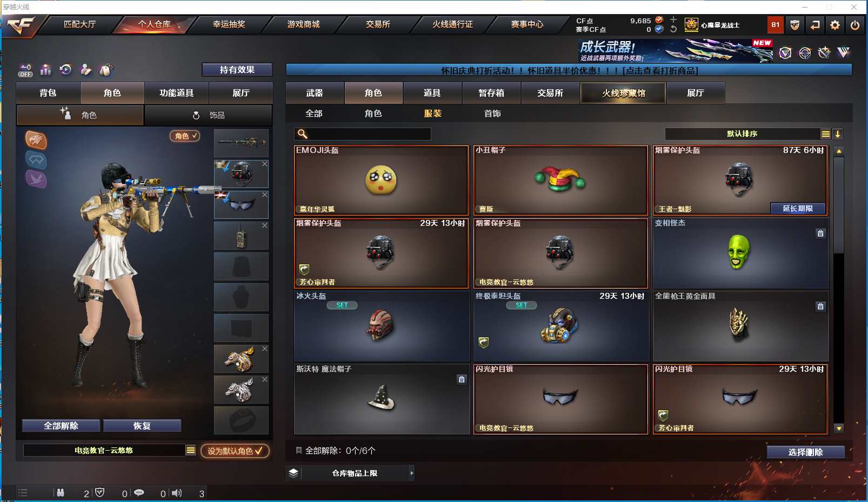Switch to the 火线珍藏馆 tab
The width and height of the screenshot is (868, 502).
[x=623, y=93]
